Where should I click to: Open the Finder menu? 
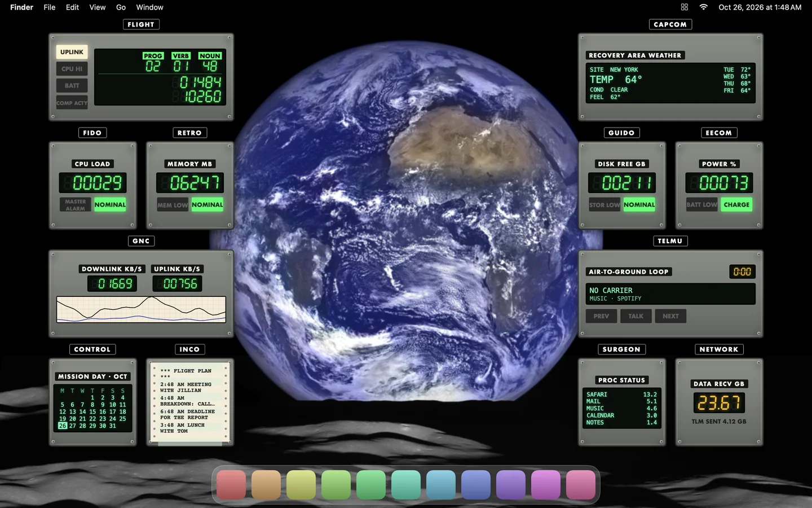pyautogui.click(x=21, y=7)
